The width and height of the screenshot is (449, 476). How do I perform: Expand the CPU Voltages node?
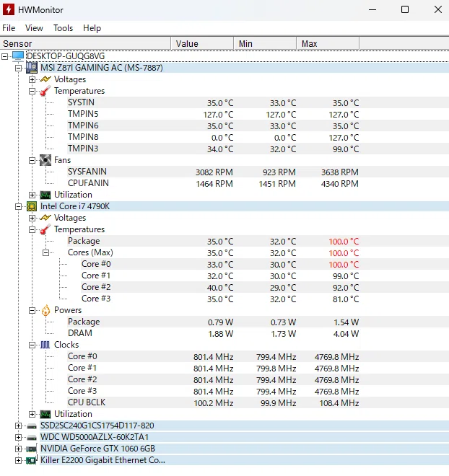point(32,218)
